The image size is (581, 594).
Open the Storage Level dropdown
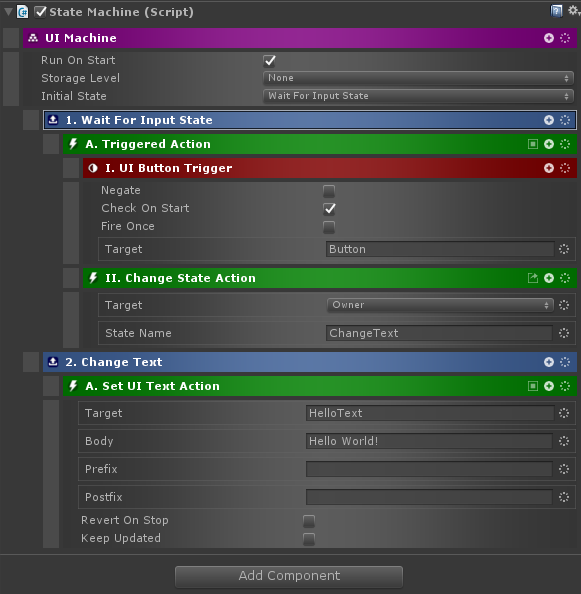418,78
